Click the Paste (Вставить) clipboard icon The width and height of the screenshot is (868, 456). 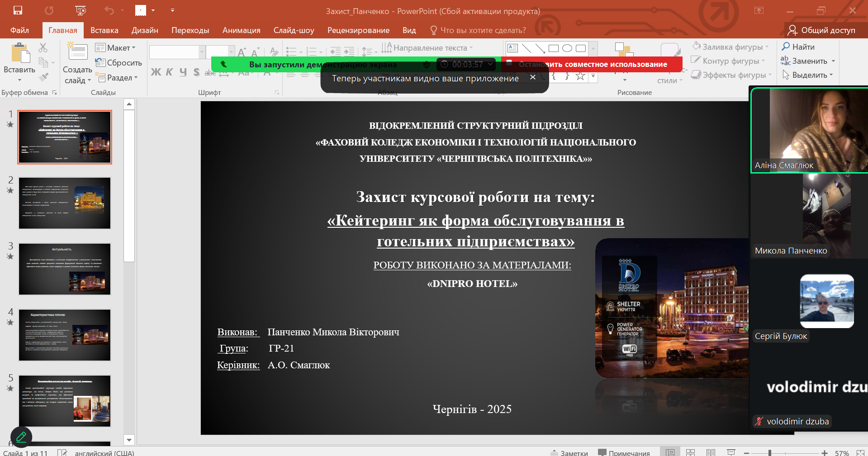pos(20,54)
